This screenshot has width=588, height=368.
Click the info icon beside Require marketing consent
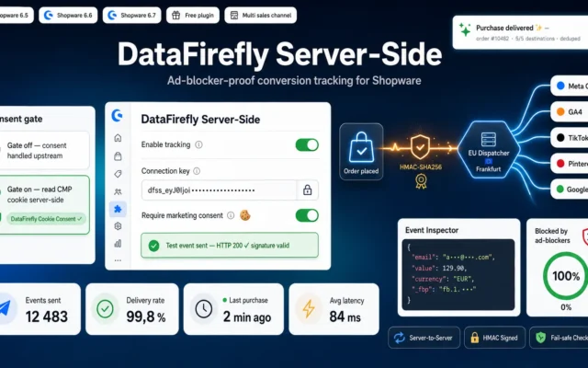coord(231,215)
